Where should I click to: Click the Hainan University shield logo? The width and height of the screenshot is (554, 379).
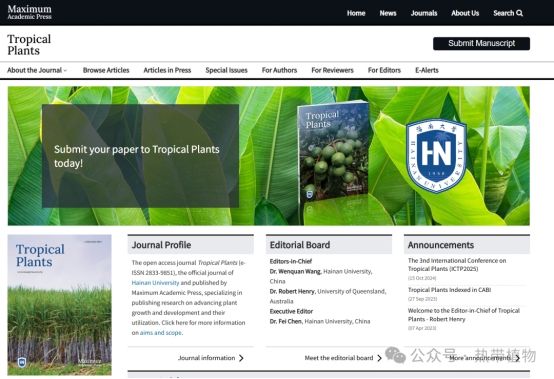click(x=436, y=155)
